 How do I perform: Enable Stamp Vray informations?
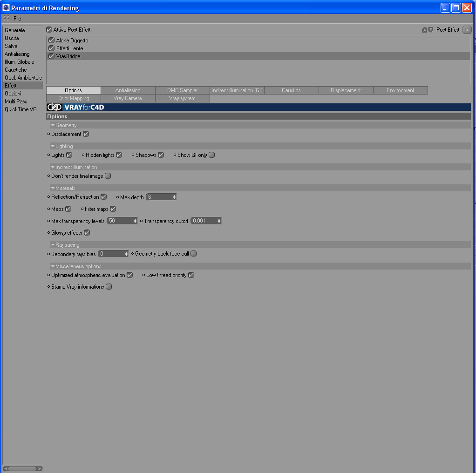(109, 286)
